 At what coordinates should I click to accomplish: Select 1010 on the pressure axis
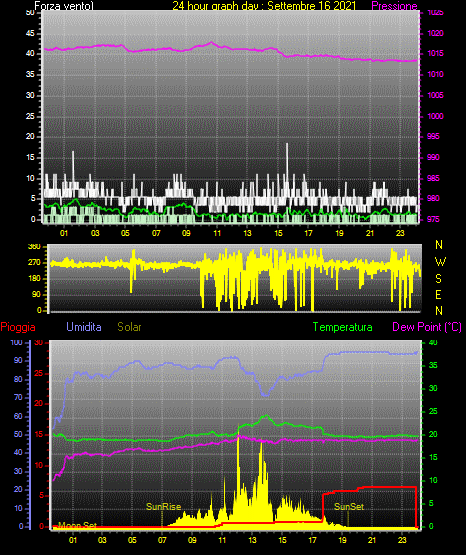435,74
